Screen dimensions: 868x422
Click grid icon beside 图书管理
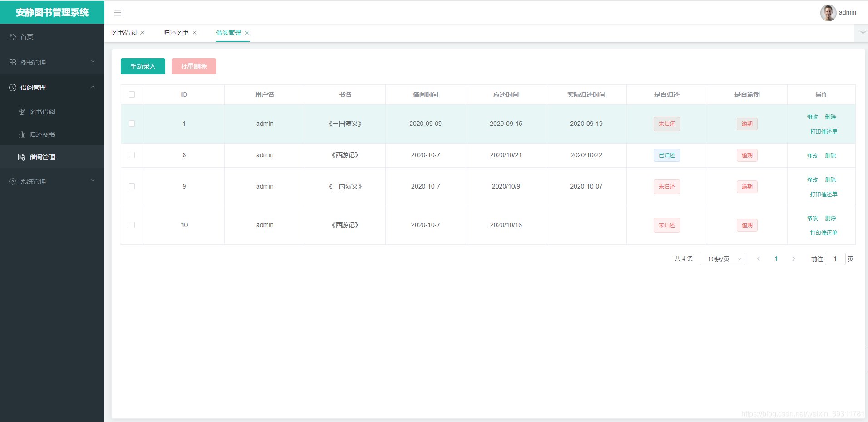(13, 62)
